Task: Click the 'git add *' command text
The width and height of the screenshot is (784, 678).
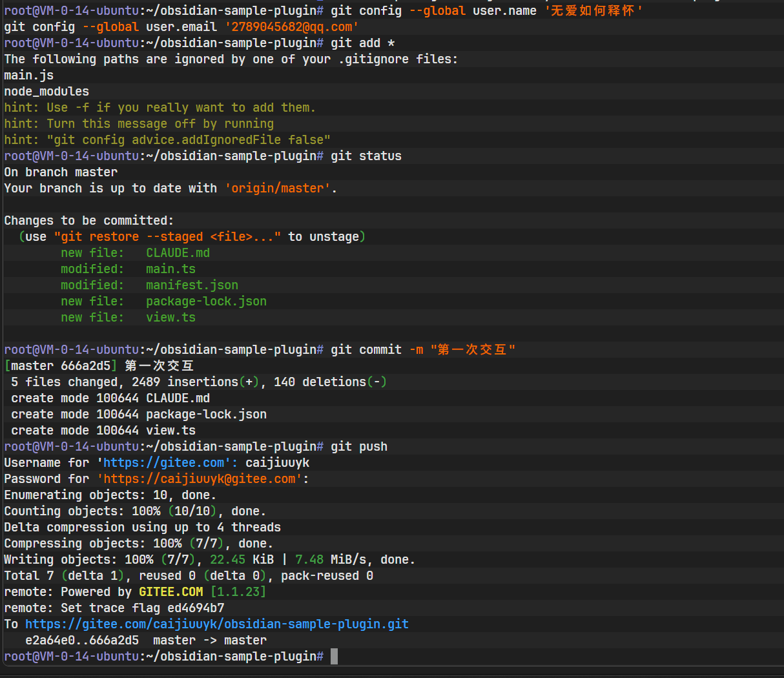Action: [362, 43]
